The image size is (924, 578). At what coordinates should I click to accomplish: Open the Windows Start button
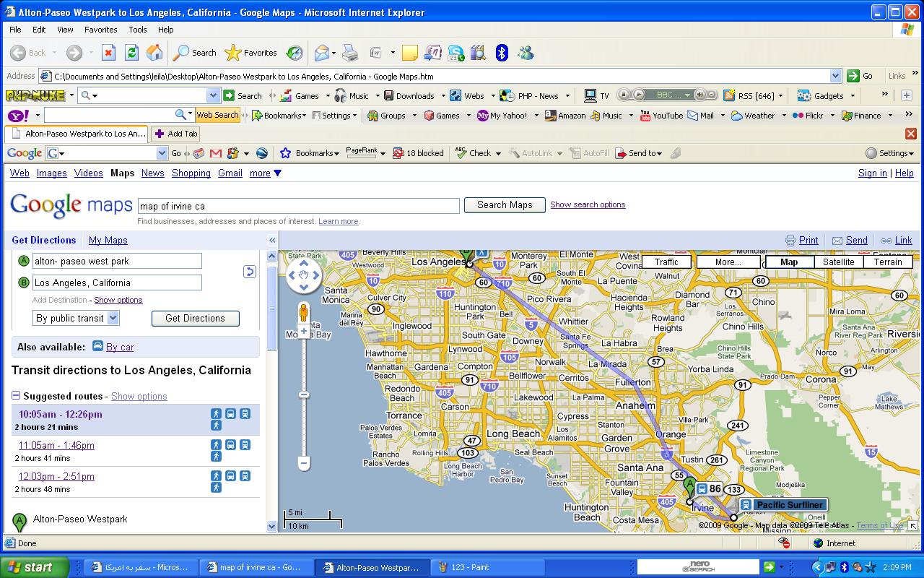tap(35, 567)
